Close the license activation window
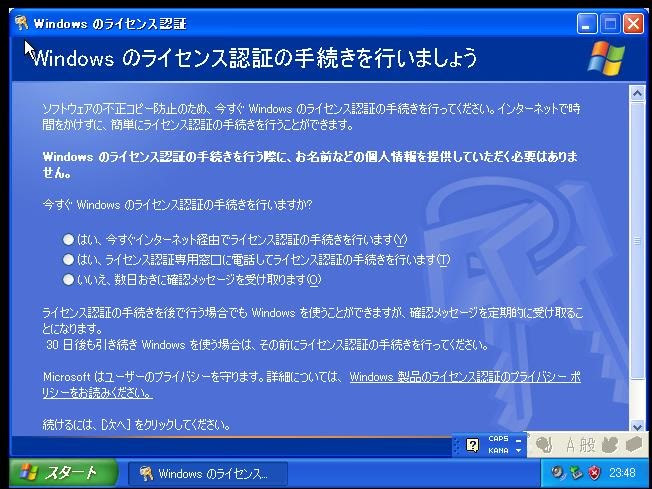 click(x=633, y=24)
